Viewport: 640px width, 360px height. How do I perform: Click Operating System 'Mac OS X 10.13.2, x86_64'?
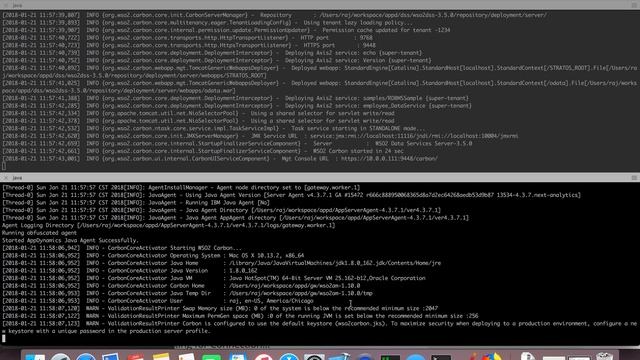pyautogui.click(x=267, y=256)
